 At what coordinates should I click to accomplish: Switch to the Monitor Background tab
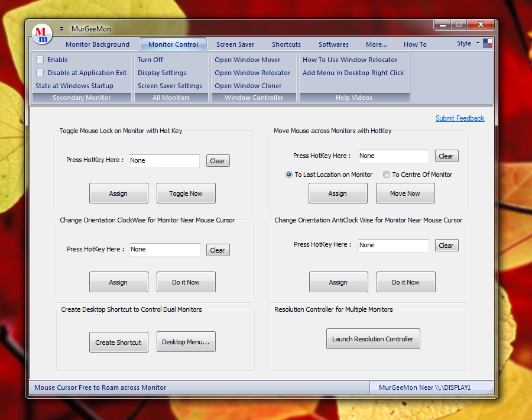click(98, 44)
